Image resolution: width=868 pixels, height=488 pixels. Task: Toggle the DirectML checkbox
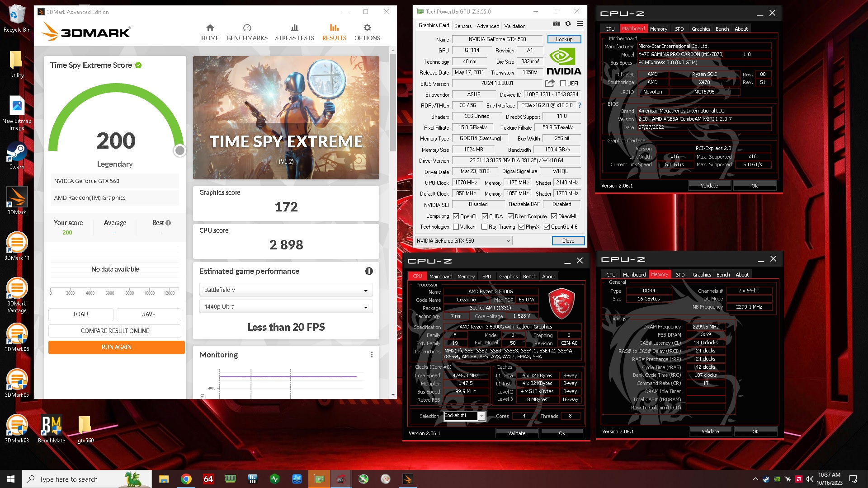pos(554,216)
